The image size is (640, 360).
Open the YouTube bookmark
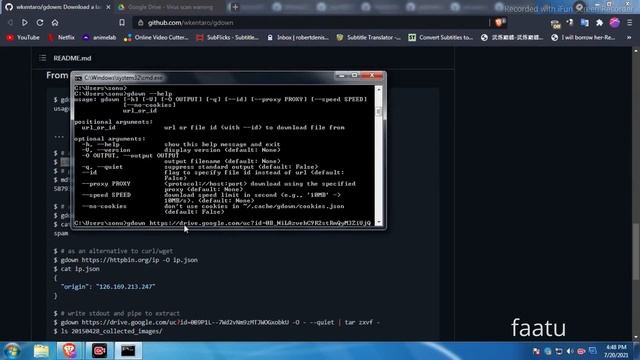(x=23, y=38)
